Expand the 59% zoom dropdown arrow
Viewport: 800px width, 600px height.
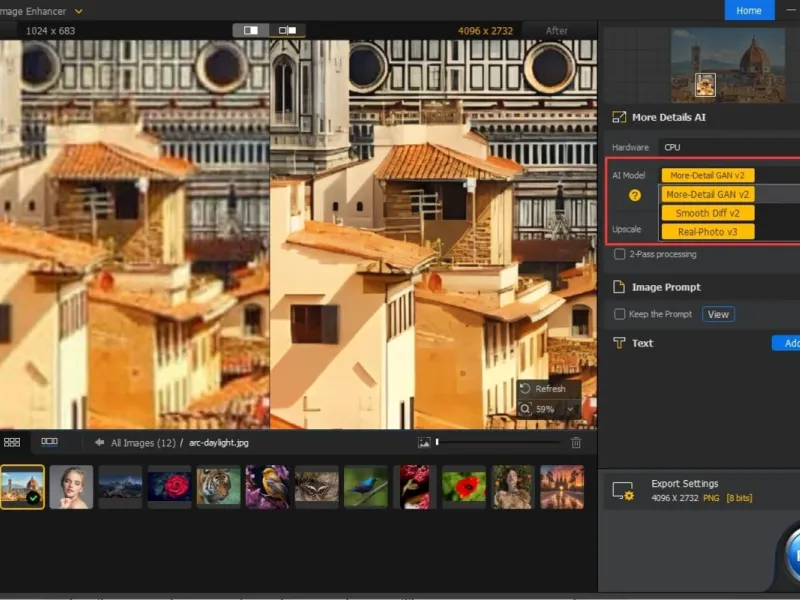click(x=570, y=409)
